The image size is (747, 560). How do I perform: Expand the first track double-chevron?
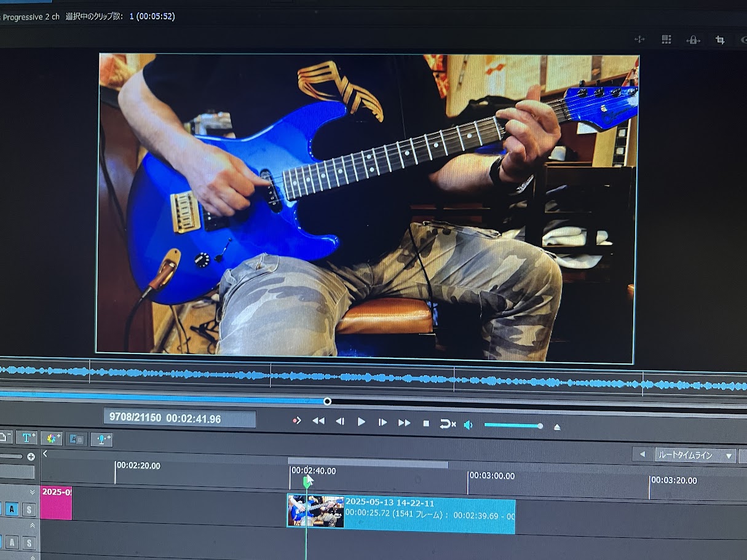tap(32, 492)
